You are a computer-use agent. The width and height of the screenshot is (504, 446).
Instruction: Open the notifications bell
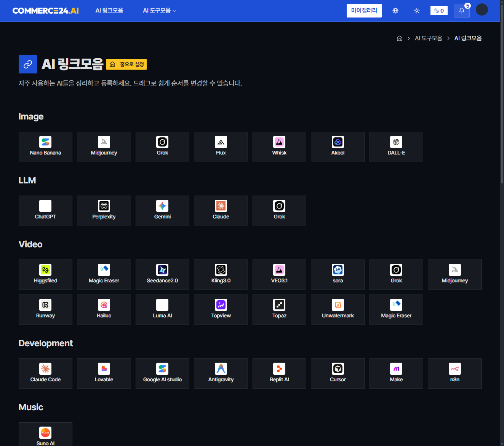point(462,11)
